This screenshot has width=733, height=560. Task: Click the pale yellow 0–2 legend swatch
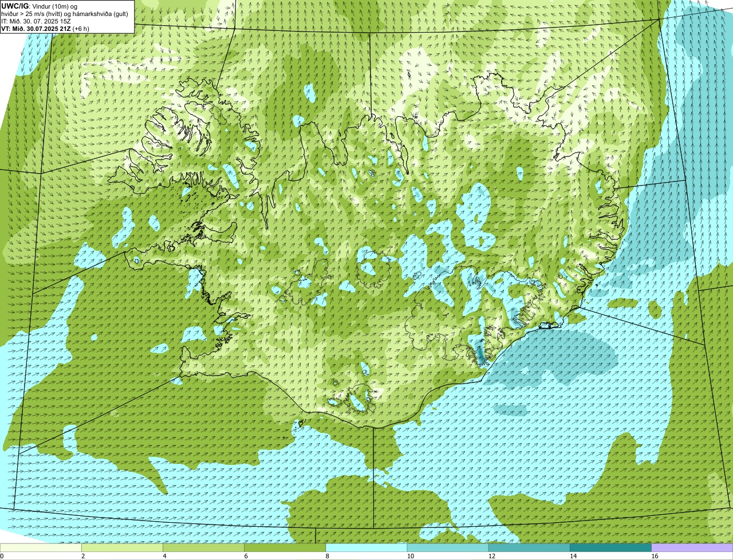(x=41, y=547)
